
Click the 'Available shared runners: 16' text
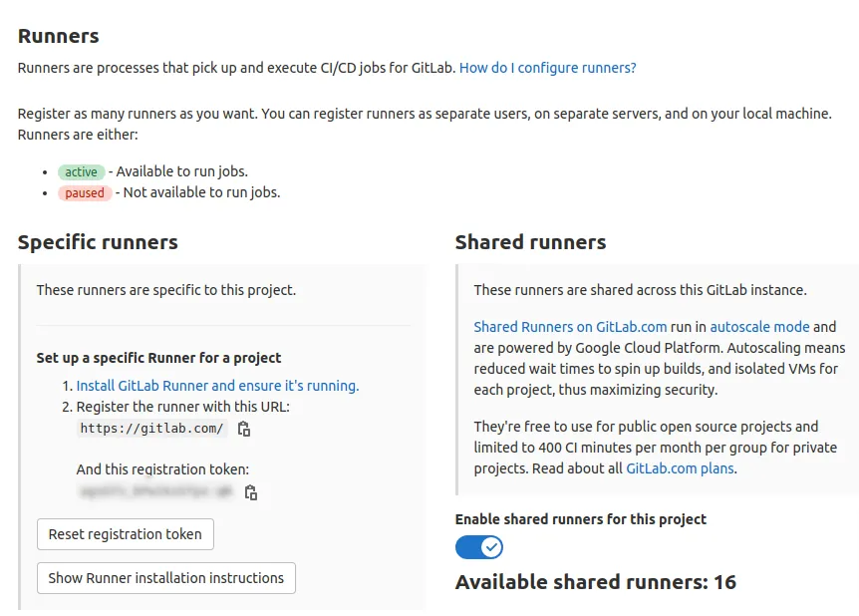596,582
